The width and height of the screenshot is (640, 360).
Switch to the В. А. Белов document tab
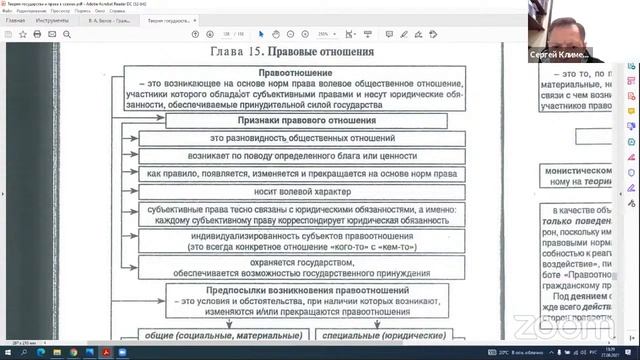coord(109,20)
